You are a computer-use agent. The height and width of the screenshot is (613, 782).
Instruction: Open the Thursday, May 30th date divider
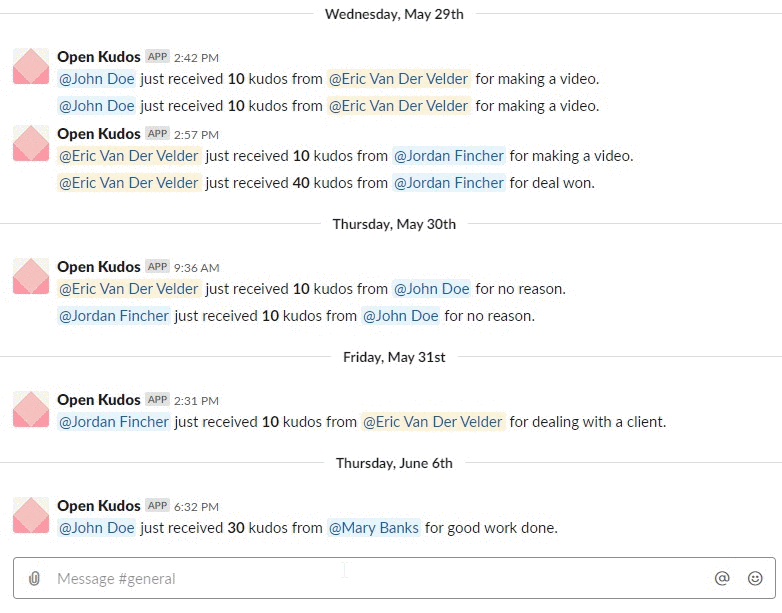click(x=394, y=224)
